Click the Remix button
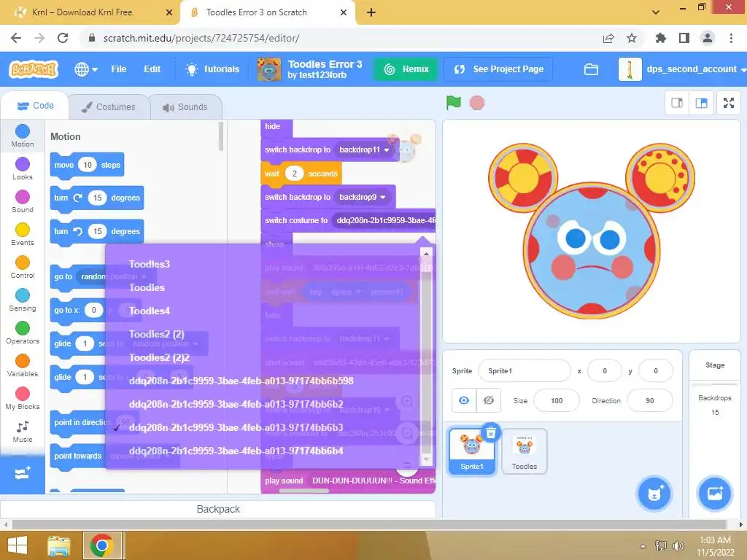 (x=406, y=69)
